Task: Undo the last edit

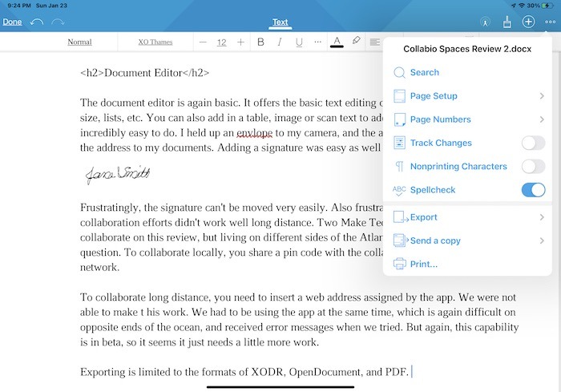Action: coord(37,22)
